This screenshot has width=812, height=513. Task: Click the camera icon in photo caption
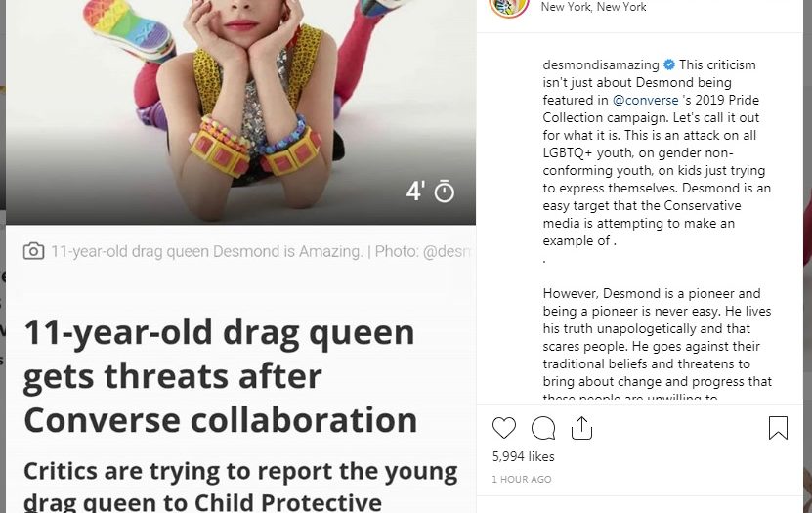pos(33,251)
